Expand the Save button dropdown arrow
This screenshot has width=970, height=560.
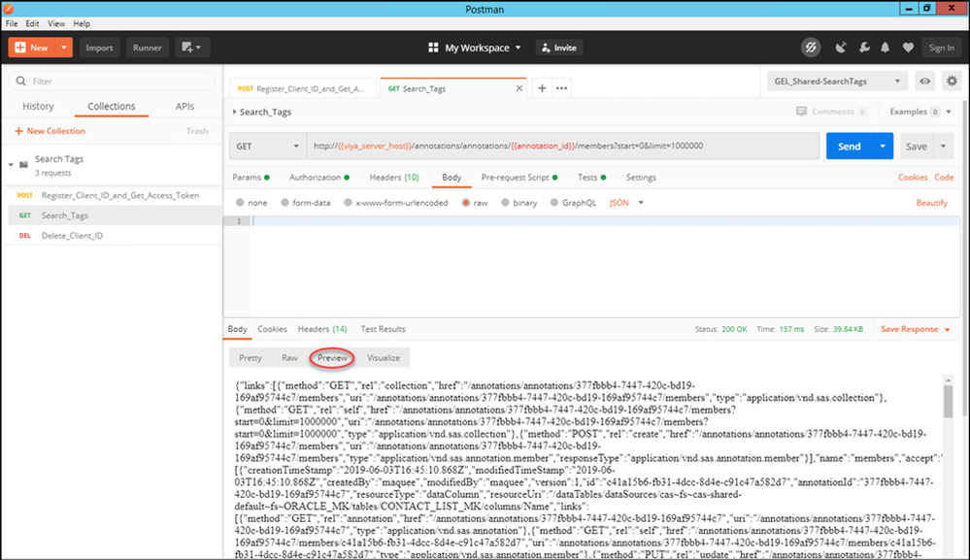[x=944, y=147]
